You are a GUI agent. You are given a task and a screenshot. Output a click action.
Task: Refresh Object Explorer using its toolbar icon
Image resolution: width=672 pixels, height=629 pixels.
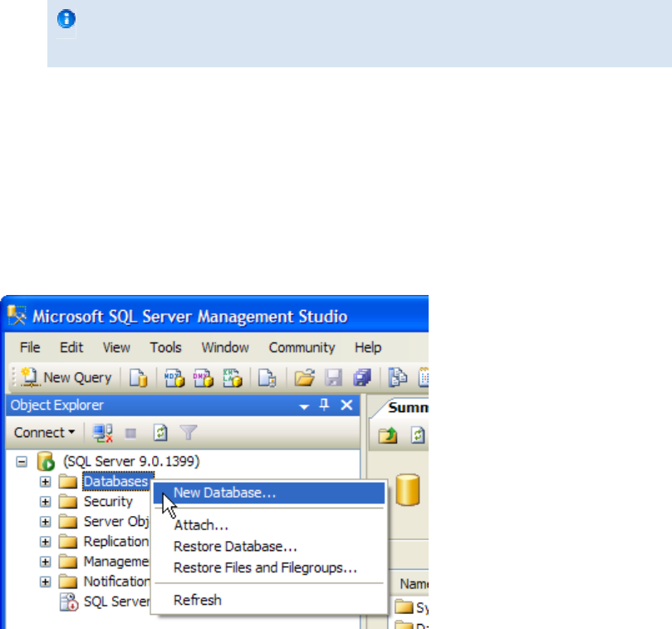[160, 433]
